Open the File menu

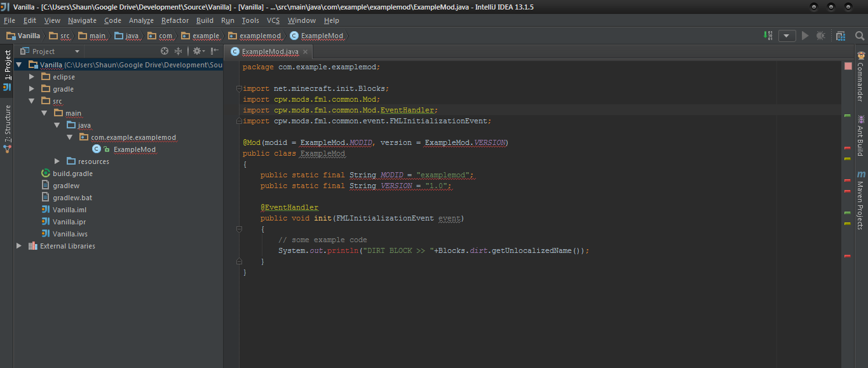[10, 20]
